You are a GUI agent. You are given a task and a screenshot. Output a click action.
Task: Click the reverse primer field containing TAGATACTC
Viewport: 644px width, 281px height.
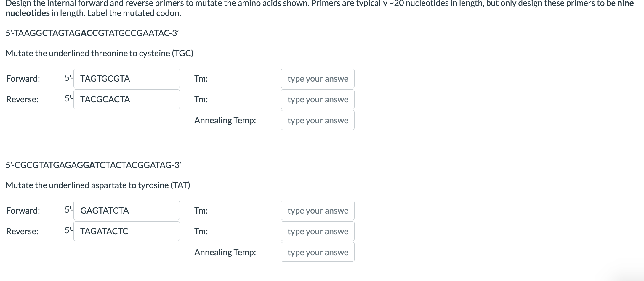point(126,231)
